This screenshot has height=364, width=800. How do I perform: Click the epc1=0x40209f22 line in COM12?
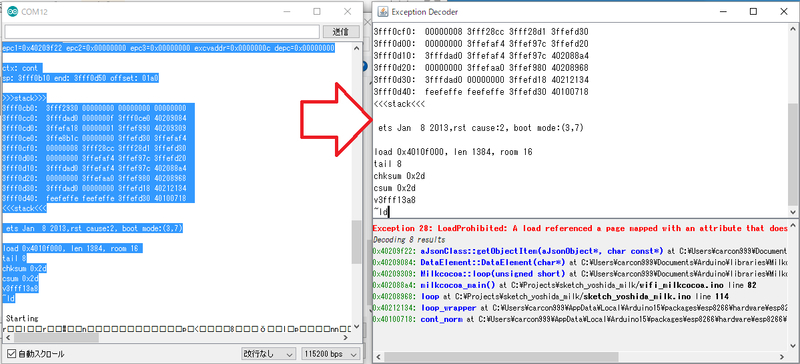click(168, 48)
